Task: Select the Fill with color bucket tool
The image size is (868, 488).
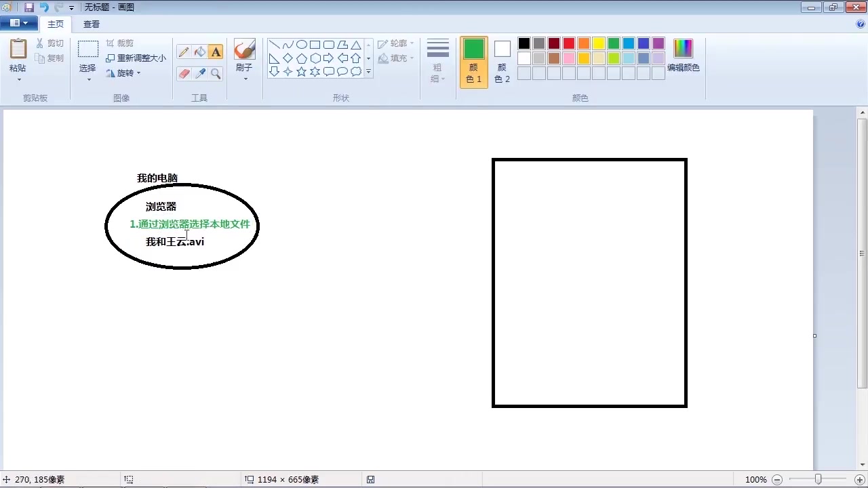Action: (x=200, y=52)
